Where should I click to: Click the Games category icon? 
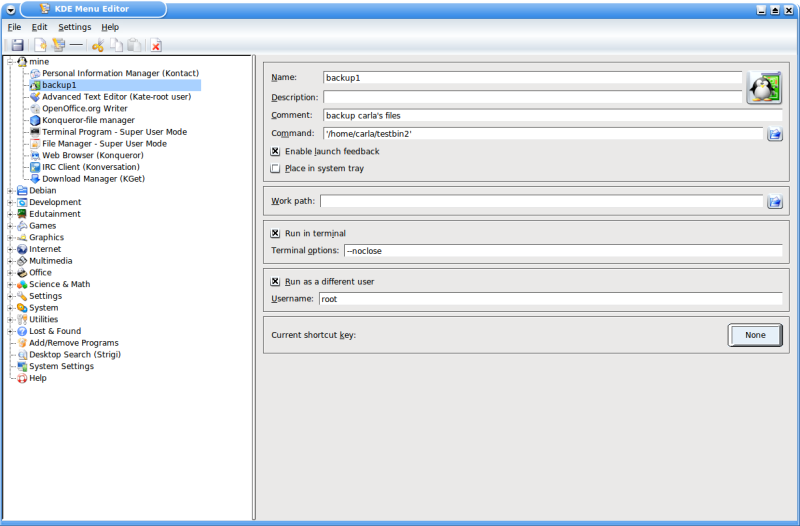pos(22,226)
